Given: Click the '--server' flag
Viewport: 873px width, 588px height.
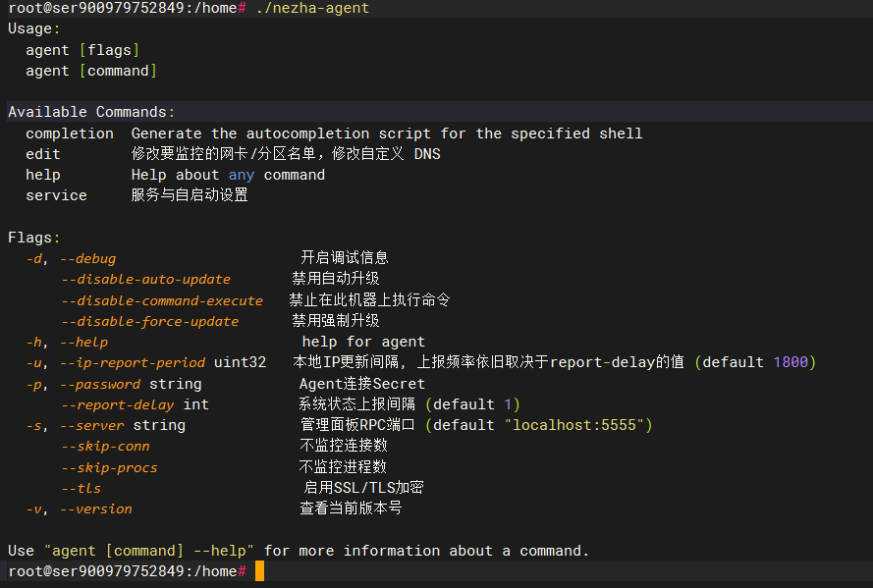Looking at the screenshot, I should (92, 426).
